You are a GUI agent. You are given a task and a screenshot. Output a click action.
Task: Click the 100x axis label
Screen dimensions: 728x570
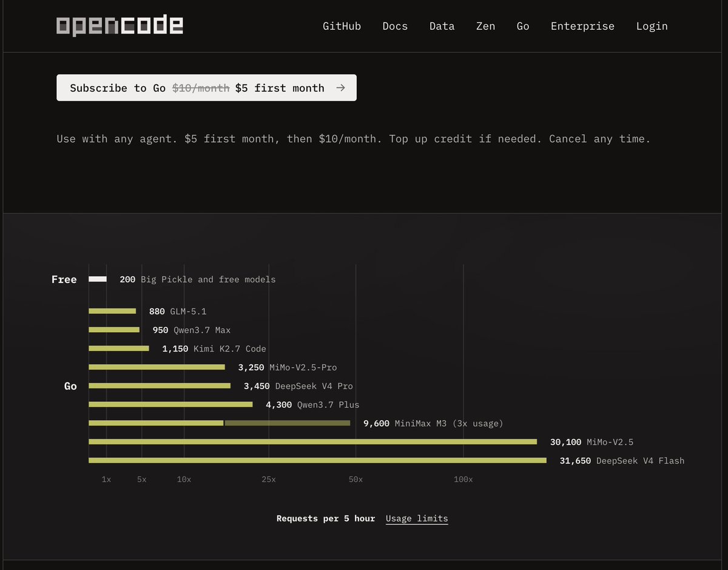pos(463,480)
